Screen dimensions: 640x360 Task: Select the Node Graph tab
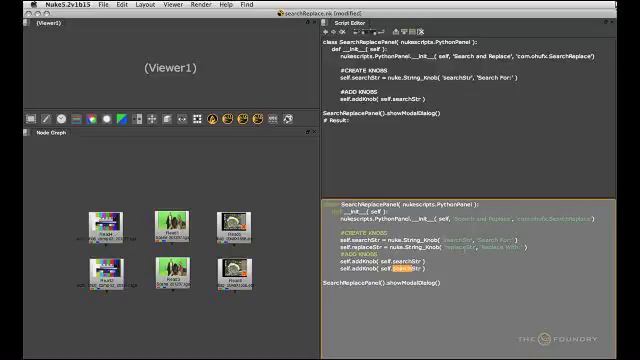pos(51,132)
